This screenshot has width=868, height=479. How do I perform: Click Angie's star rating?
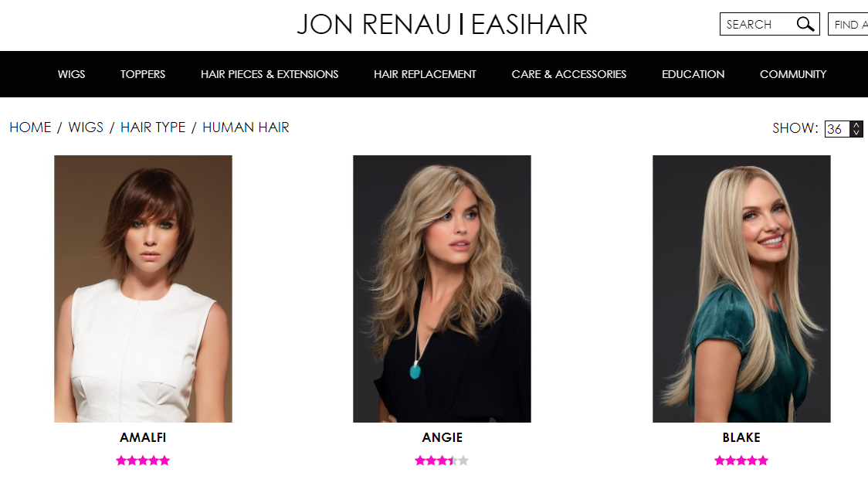(x=442, y=460)
